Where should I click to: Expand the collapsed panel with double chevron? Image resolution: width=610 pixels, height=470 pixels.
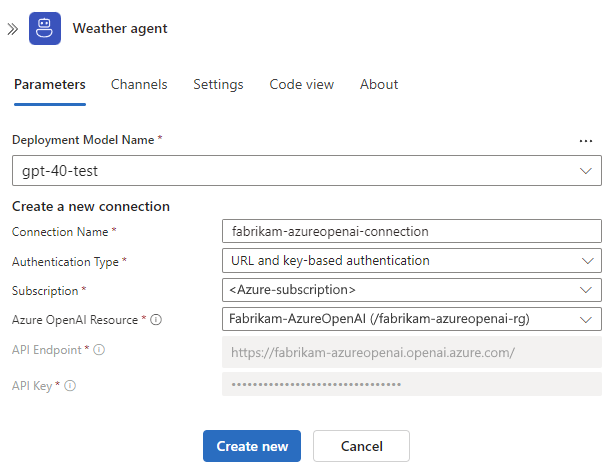12,29
